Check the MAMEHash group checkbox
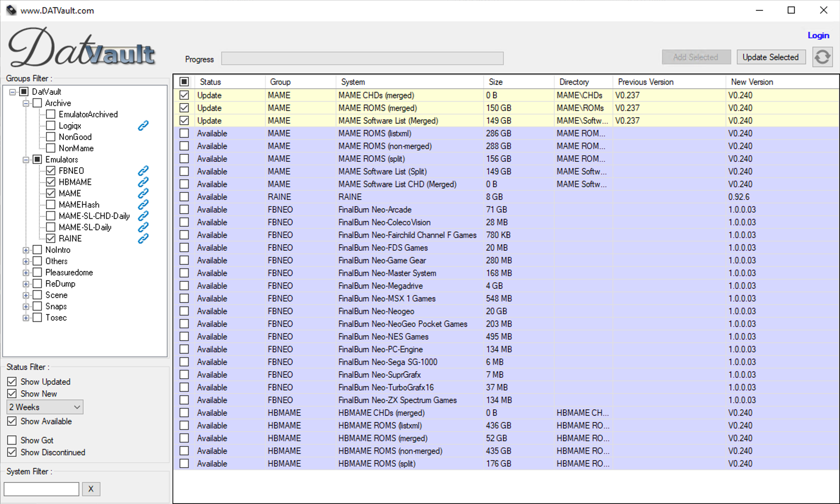 [51, 205]
